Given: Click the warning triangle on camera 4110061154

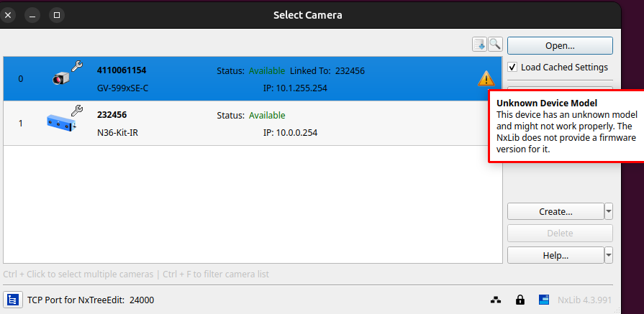Looking at the screenshot, I should [x=486, y=78].
